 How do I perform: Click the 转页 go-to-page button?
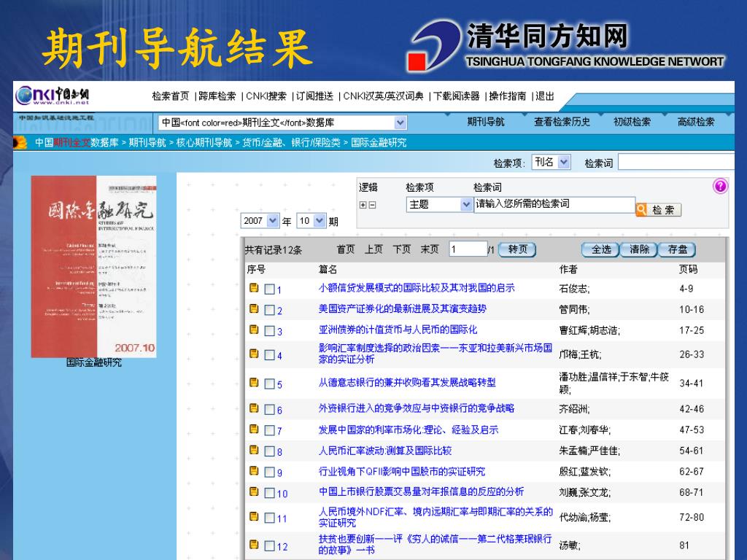pyautogui.click(x=517, y=249)
